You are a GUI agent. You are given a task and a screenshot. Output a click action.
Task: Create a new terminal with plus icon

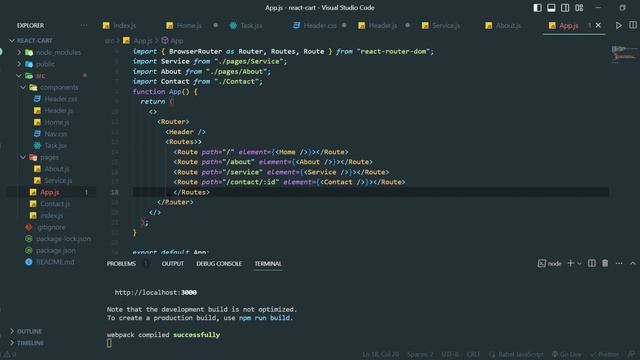pyautogui.click(x=571, y=264)
